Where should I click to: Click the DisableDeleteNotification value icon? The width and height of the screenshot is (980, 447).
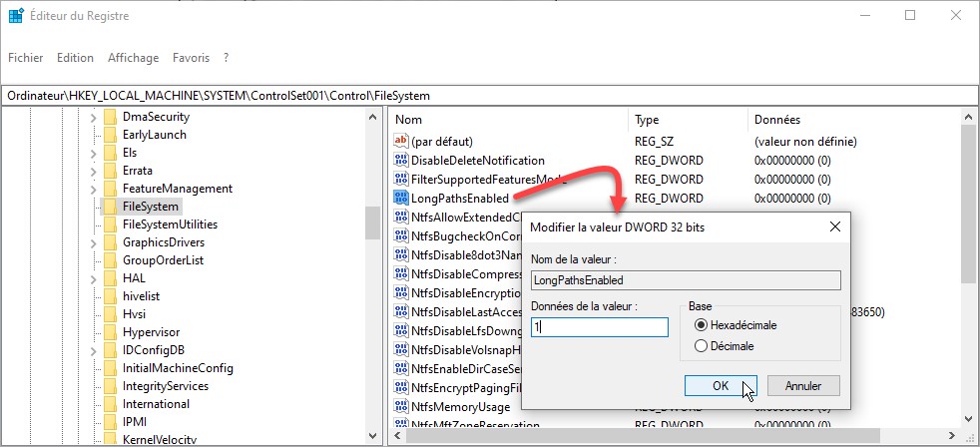tap(402, 161)
